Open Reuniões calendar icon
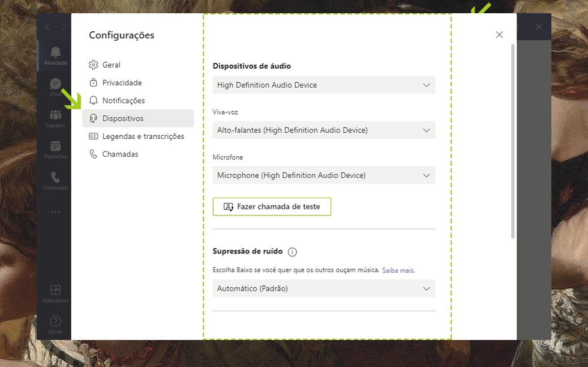The height and width of the screenshot is (367, 588). coord(55,148)
